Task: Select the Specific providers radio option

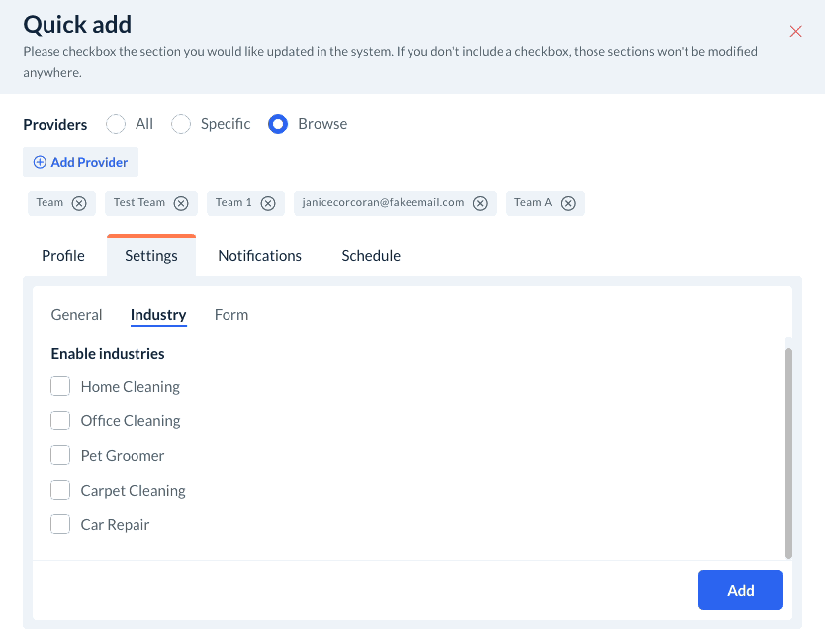Action: (x=181, y=124)
